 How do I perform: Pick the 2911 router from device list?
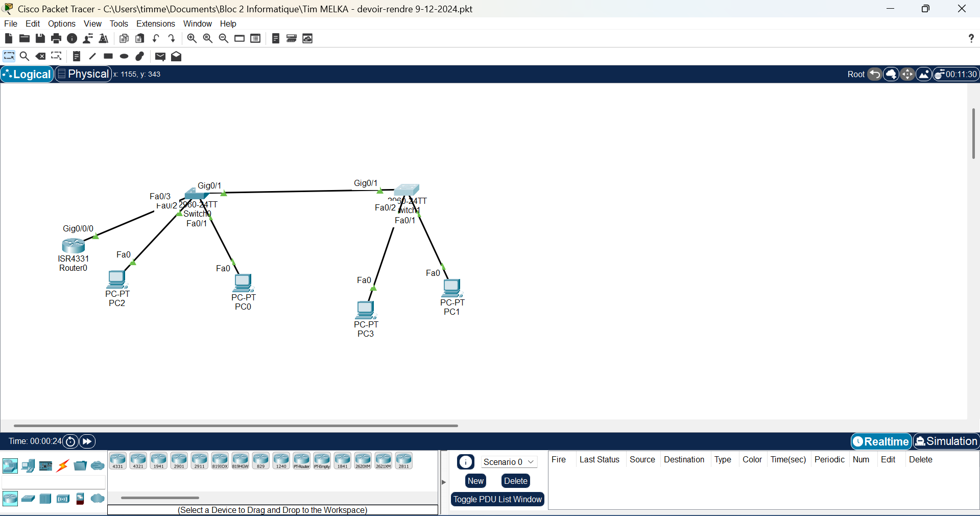point(199,460)
